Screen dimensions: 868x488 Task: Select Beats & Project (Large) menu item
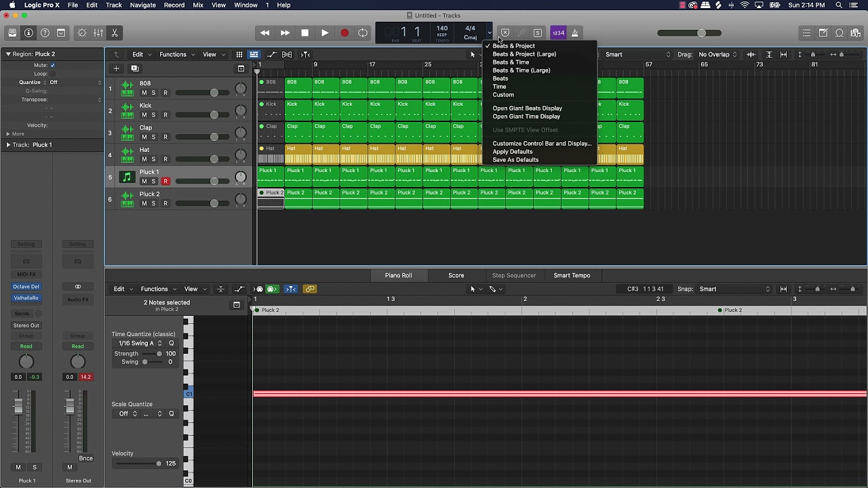(524, 54)
